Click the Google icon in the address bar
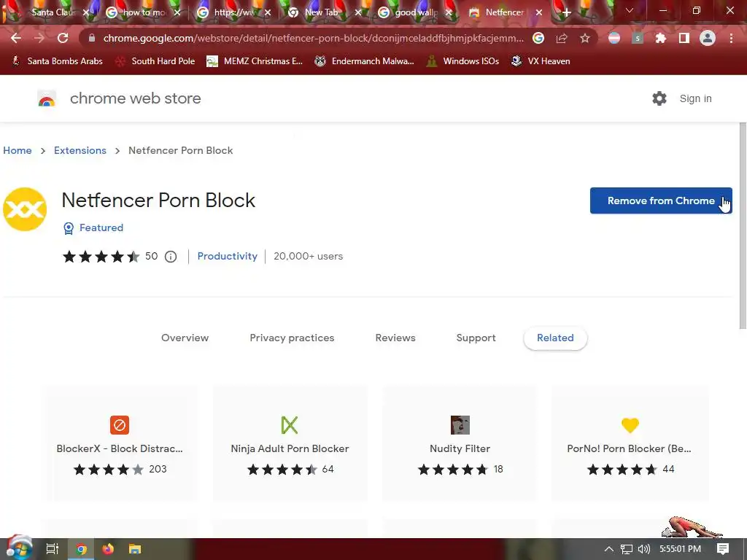 coord(538,38)
